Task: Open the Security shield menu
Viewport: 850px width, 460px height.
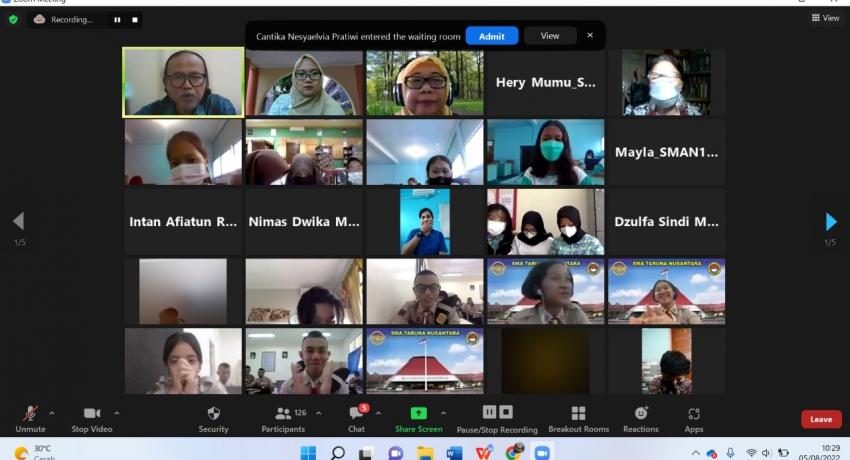Action: [x=214, y=419]
